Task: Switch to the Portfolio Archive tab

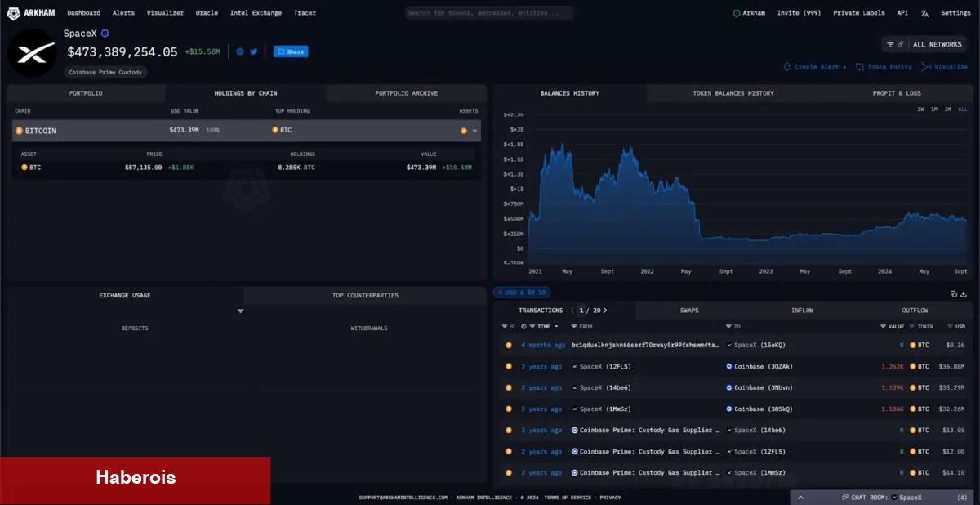Action: click(406, 93)
